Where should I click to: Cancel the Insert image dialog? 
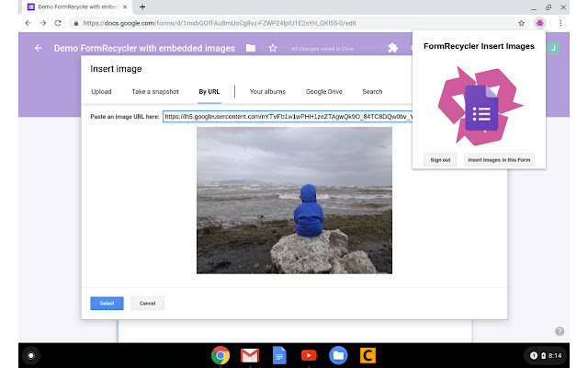point(147,304)
